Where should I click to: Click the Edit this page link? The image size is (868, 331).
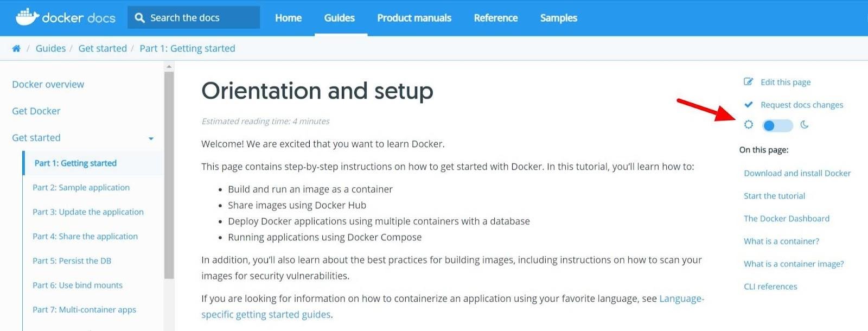pos(786,82)
